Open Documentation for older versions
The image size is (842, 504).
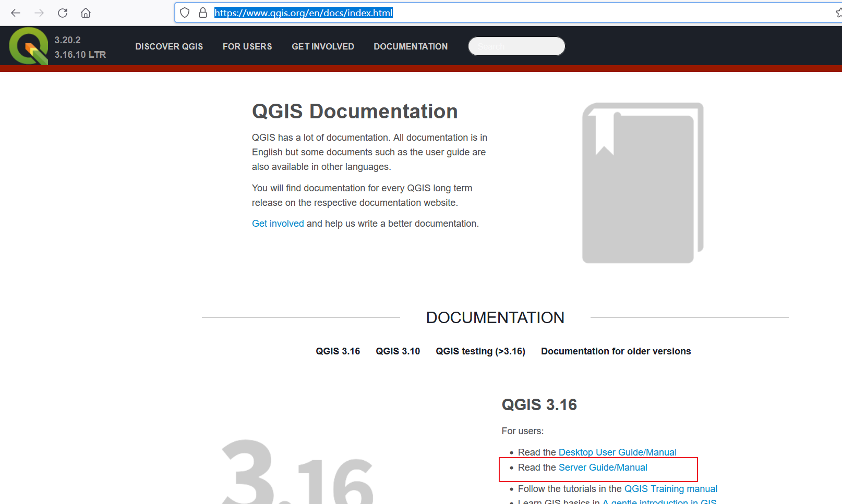616,351
